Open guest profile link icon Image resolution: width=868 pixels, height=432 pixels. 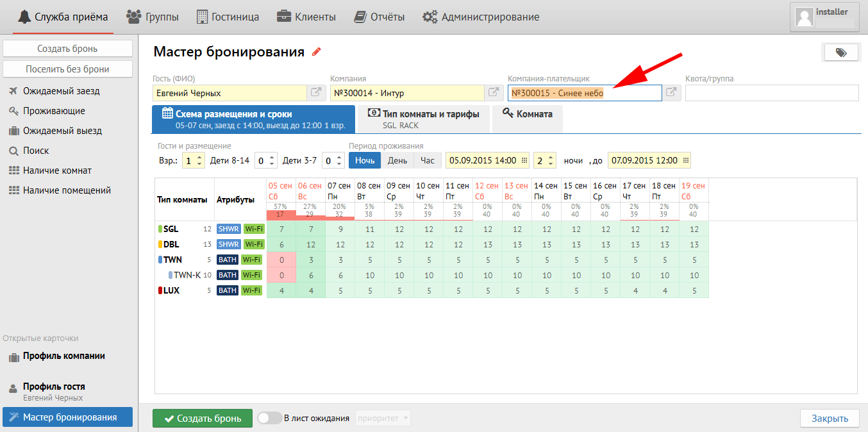pyautogui.click(x=317, y=93)
